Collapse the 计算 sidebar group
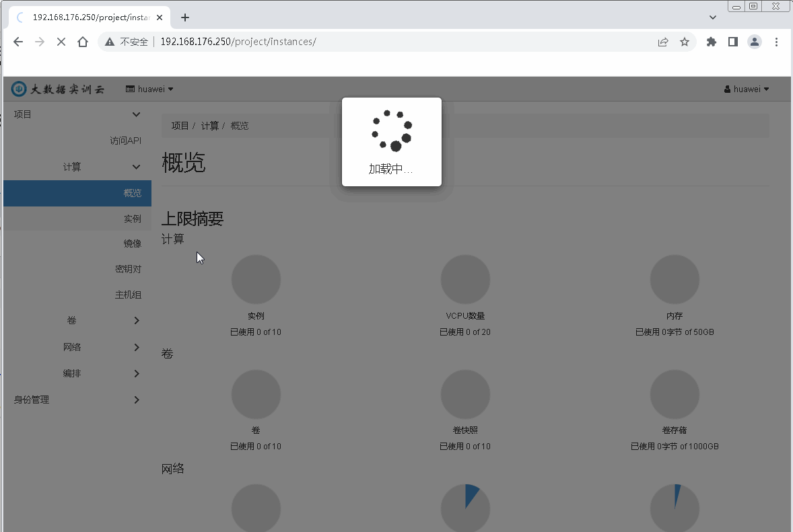This screenshot has width=793, height=532. (72, 166)
